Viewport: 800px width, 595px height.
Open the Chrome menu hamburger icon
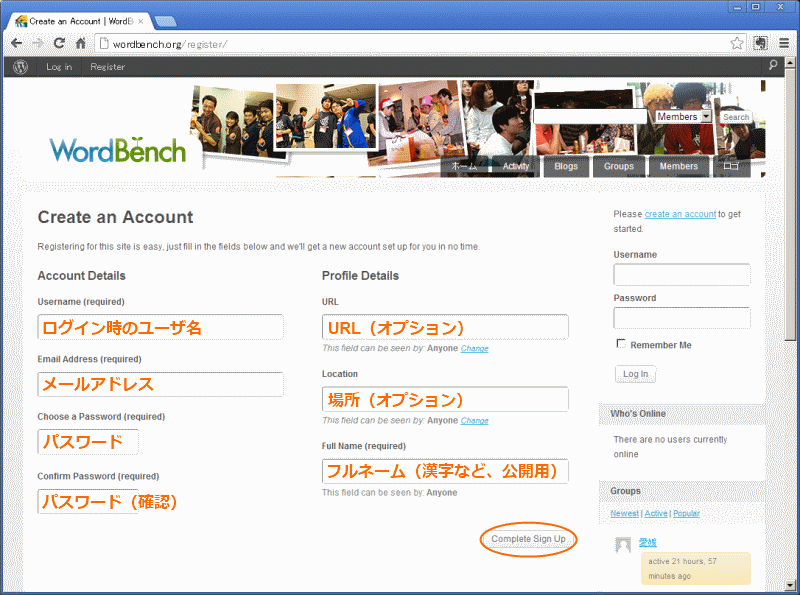pos(784,43)
